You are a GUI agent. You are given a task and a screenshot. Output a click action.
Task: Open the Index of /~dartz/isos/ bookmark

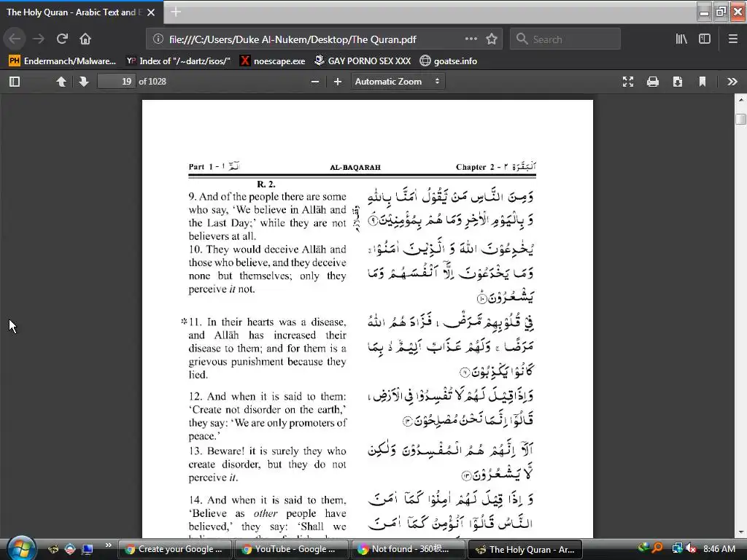tap(178, 61)
